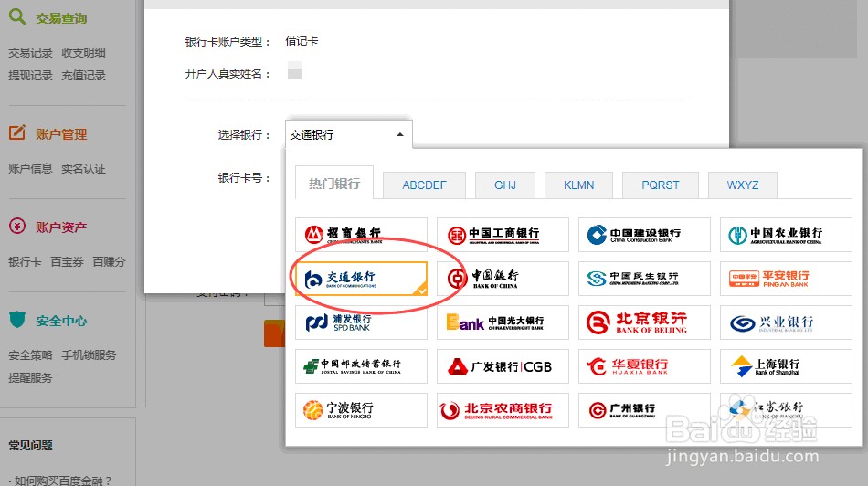Screen dimensions: 868x486
Task: Switch to KLMN bank tab
Action: click(578, 185)
